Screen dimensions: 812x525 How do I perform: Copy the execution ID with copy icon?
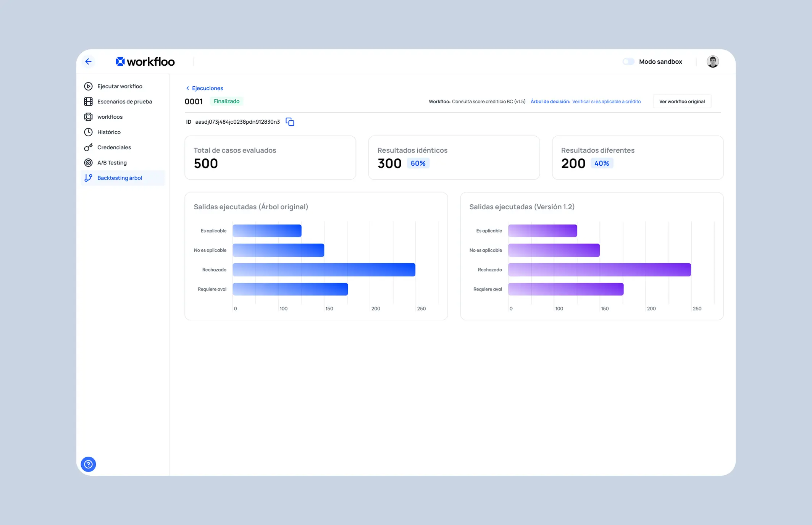pos(290,122)
